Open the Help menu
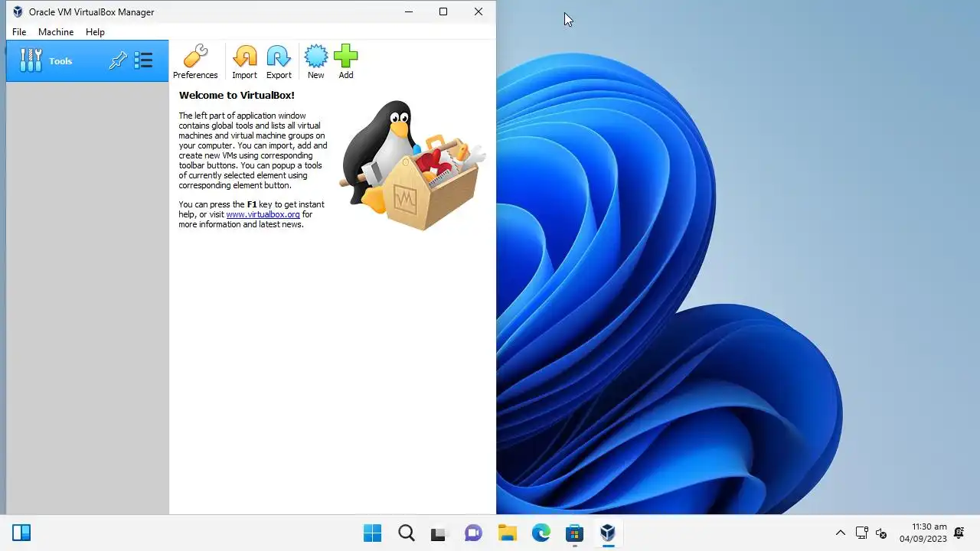The image size is (980, 551). tap(95, 32)
